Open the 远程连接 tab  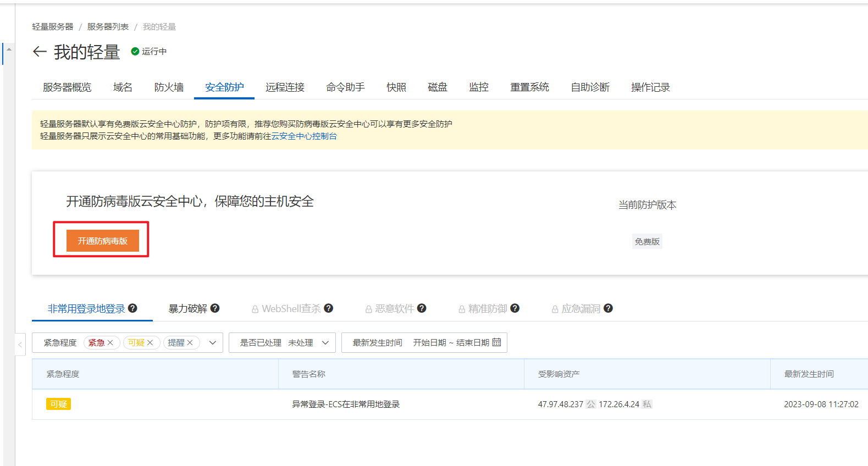tap(285, 87)
